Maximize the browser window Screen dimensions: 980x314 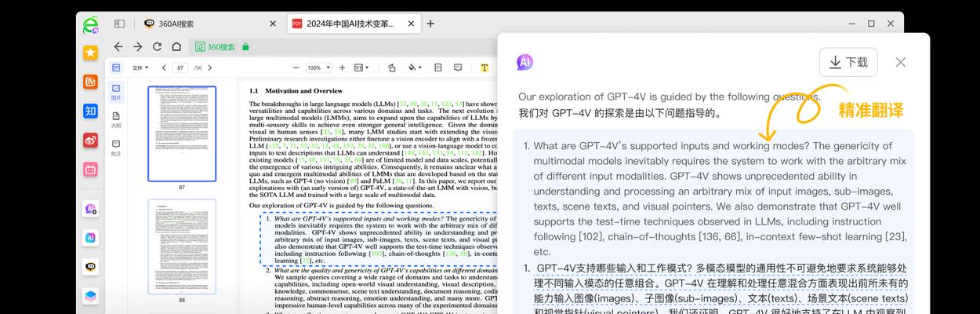(871, 24)
